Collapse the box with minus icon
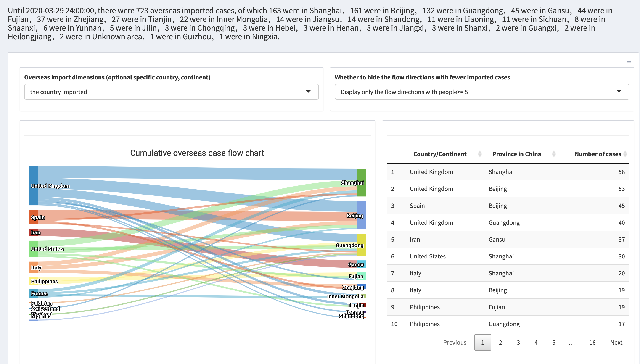 pyautogui.click(x=629, y=62)
